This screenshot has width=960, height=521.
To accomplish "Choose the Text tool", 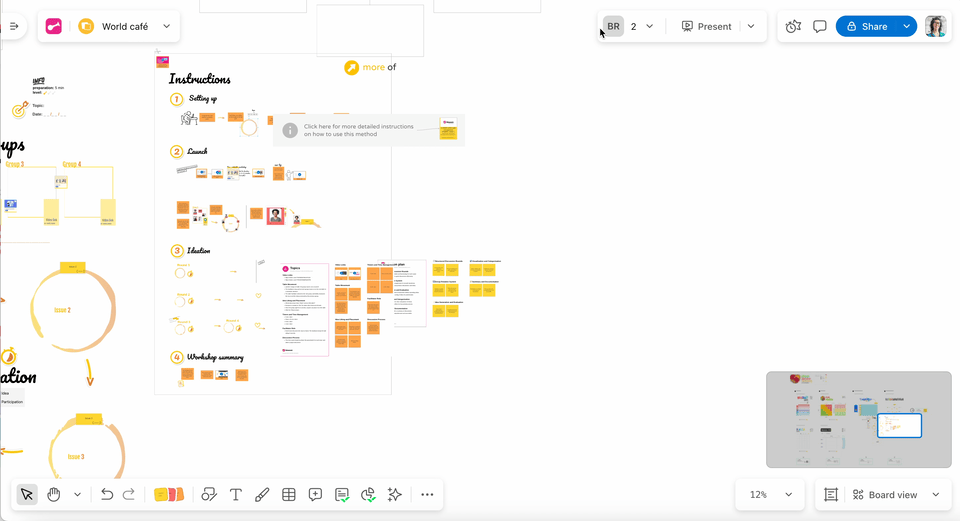I will (x=236, y=494).
